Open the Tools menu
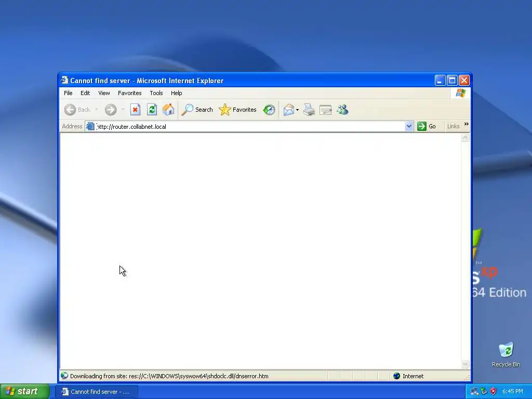 [x=156, y=93]
